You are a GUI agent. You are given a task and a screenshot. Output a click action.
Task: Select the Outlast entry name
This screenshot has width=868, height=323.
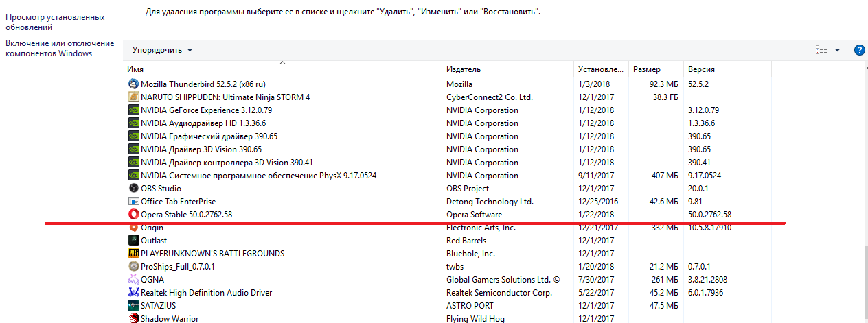point(154,240)
